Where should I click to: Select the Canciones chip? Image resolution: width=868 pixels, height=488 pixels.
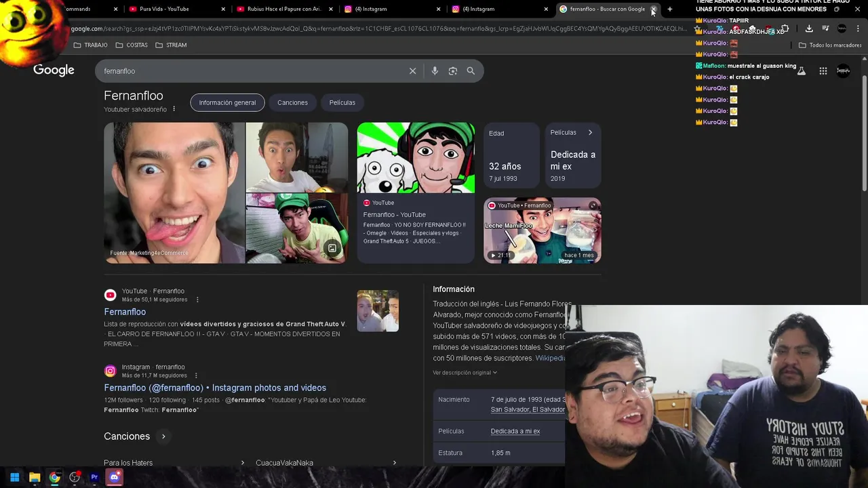pyautogui.click(x=292, y=102)
